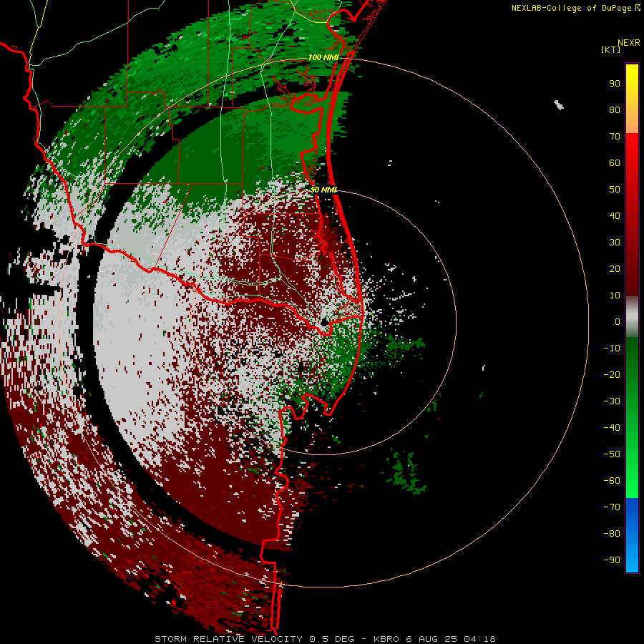Click the 20 value on velocity scale
The width and height of the screenshot is (644, 644).
pyautogui.click(x=615, y=268)
